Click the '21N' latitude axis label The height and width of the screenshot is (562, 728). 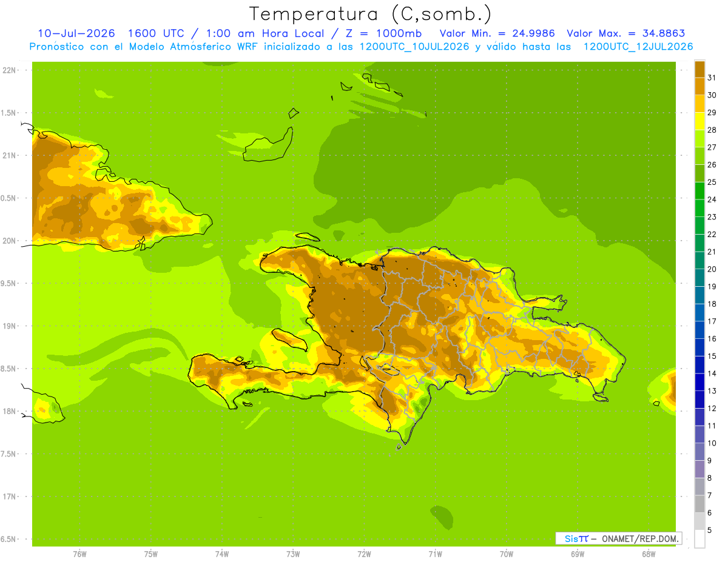click(x=8, y=155)
